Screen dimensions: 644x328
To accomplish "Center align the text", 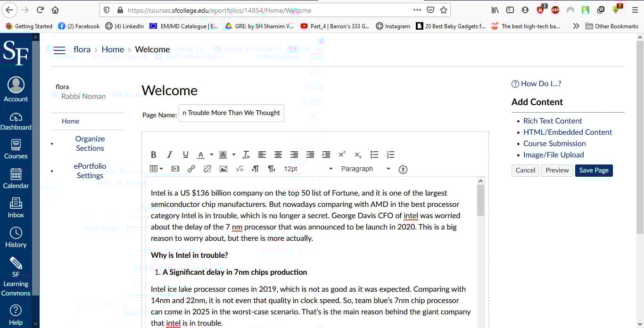I will (x=278, y=155).
